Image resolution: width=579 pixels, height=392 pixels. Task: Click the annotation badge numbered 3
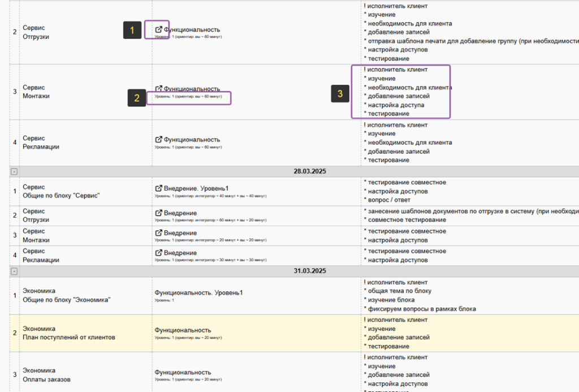(x=340, y=94)
